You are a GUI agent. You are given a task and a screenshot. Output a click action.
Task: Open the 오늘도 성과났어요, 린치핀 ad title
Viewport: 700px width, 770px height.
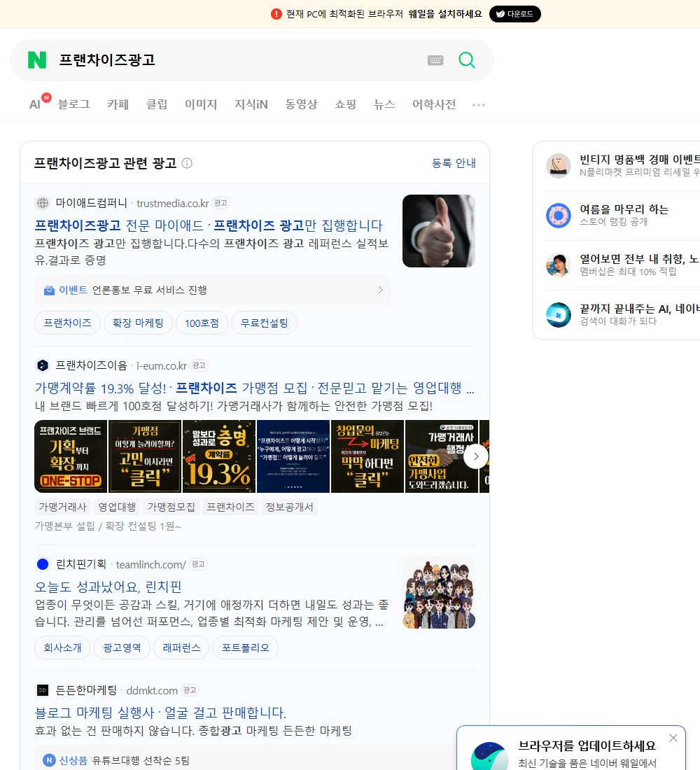[108, 587]
